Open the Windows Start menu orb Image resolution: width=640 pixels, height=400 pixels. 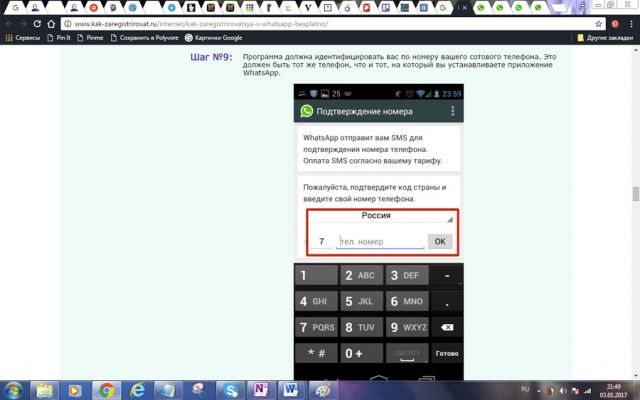click(14, 391)
